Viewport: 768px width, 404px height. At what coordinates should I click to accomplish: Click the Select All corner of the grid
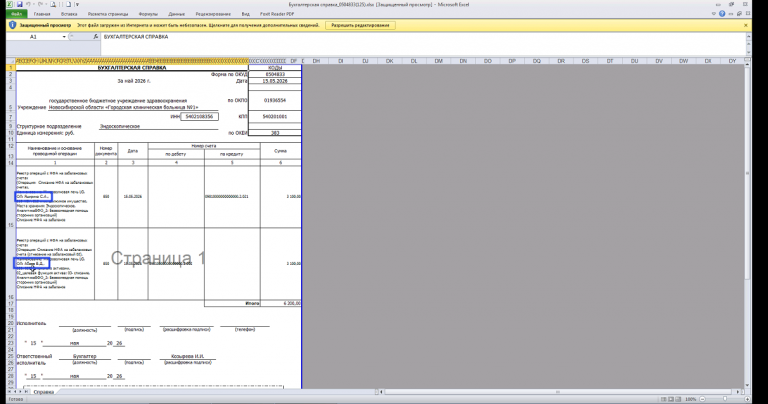pyautogui.click(x=11, y=61)
